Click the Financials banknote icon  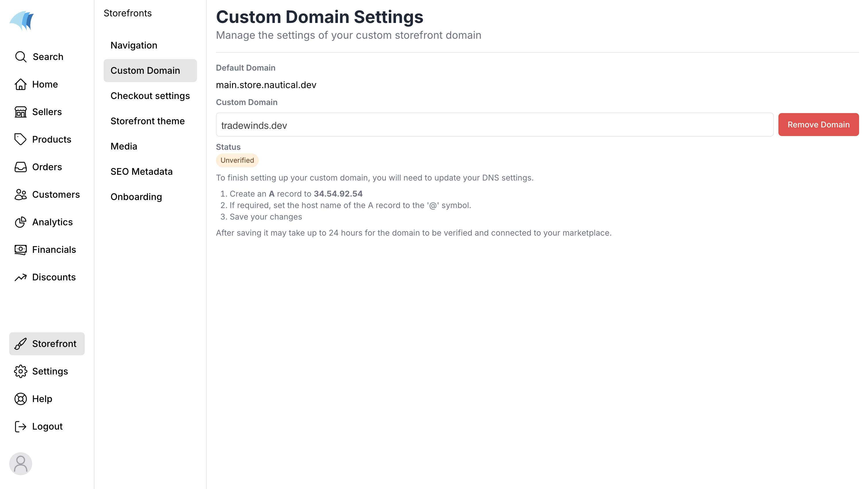point(21,250)
